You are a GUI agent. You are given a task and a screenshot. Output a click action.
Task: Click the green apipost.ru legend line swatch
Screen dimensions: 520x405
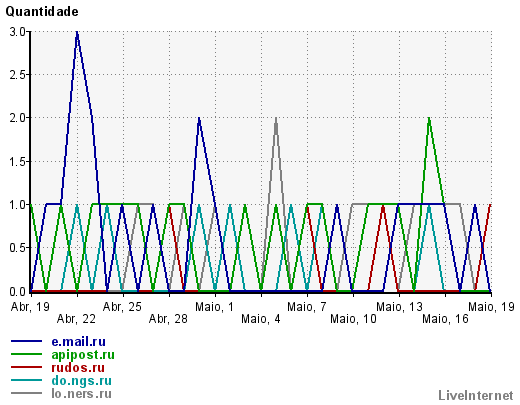(27, 354)
